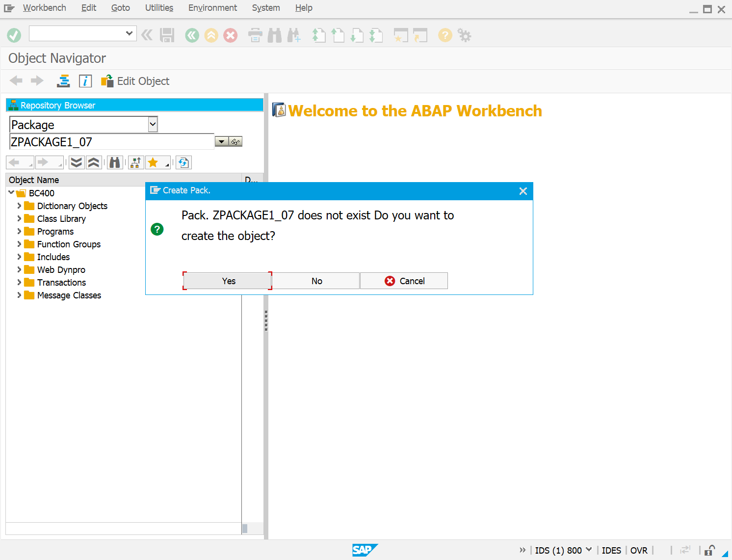The image size is (732, 560).
Task: Expand the Programs folder
Action: [x=19, y=231]
